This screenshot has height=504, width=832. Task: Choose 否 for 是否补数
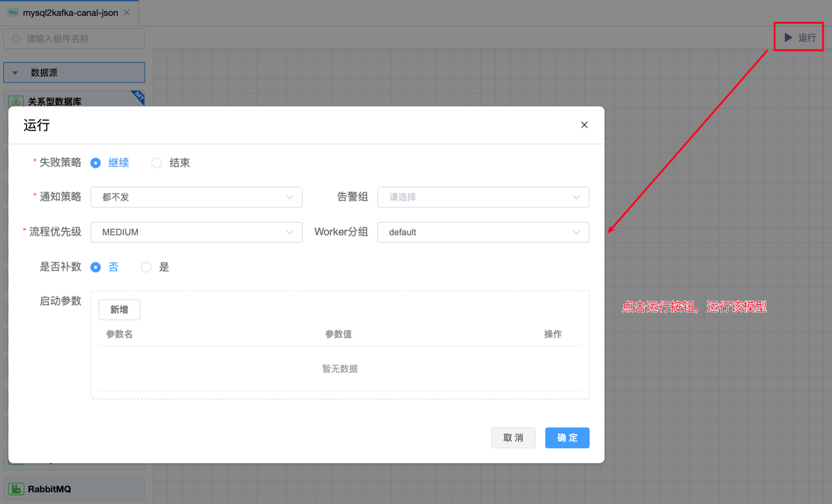(x=95, y=267)
